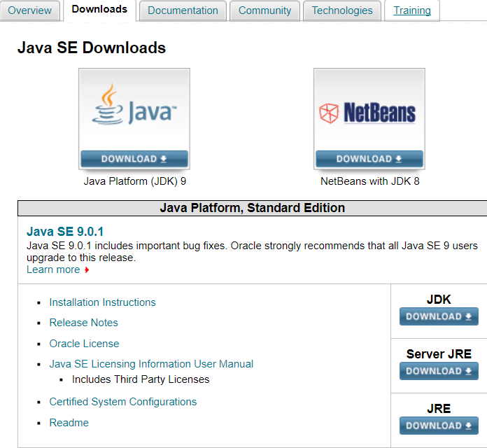
Task: Open Java SE Licensing Information User Manual
Action: tap(151, 364)
